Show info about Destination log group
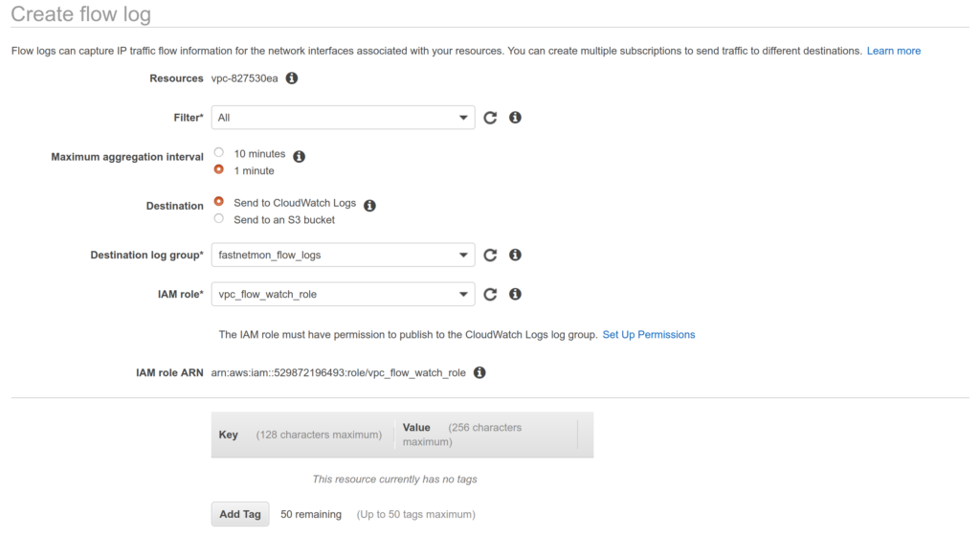 click(x=515, y=255)
